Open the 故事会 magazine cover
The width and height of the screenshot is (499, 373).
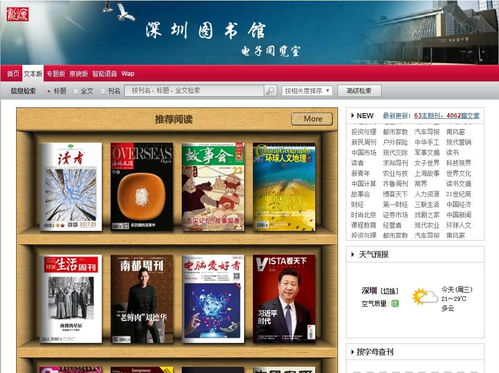point(213,187)
